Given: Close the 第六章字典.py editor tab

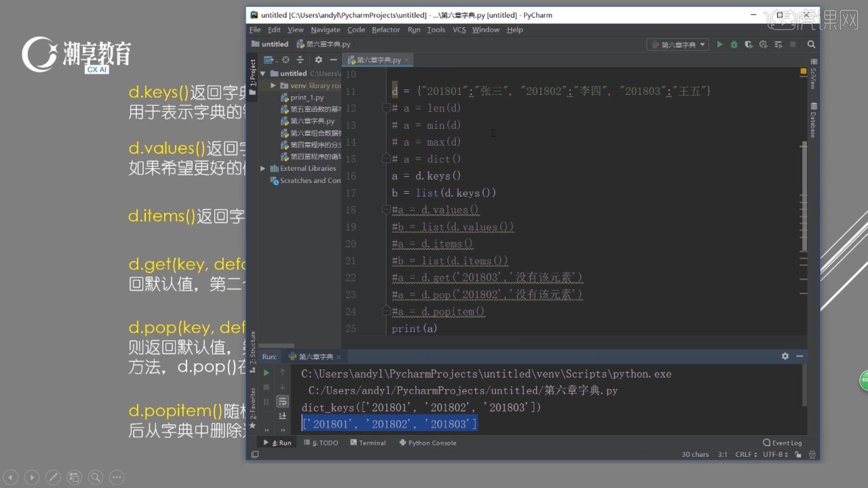Looking at the screenshot, I should (x=406, y=60).
